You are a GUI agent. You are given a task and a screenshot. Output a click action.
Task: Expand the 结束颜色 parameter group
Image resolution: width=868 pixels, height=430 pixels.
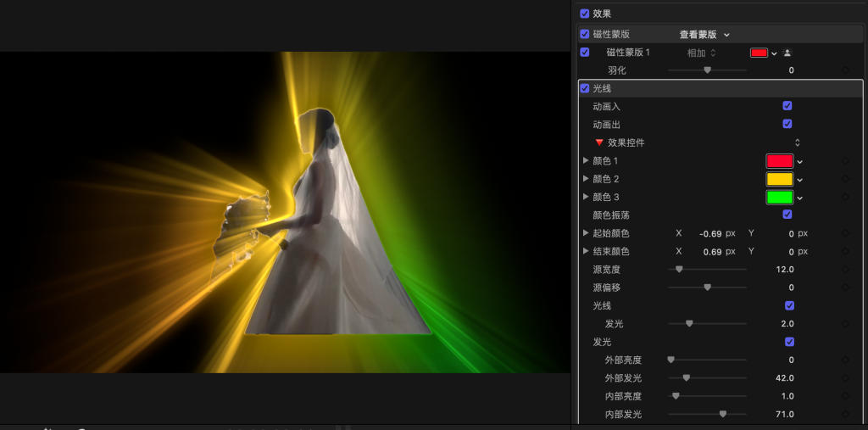[586, 252]
